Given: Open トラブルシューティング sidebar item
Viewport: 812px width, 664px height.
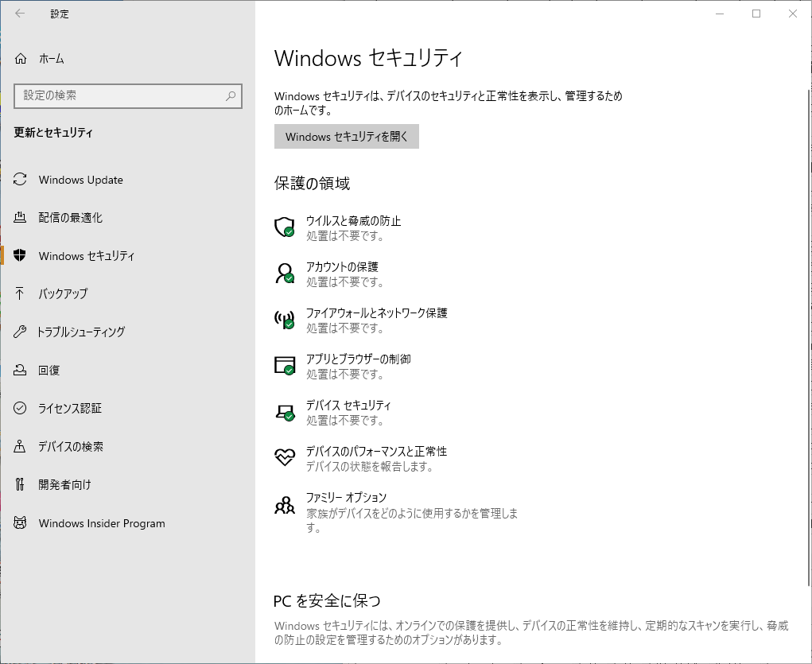Looking at the screenshot, I should click(127, 332).
